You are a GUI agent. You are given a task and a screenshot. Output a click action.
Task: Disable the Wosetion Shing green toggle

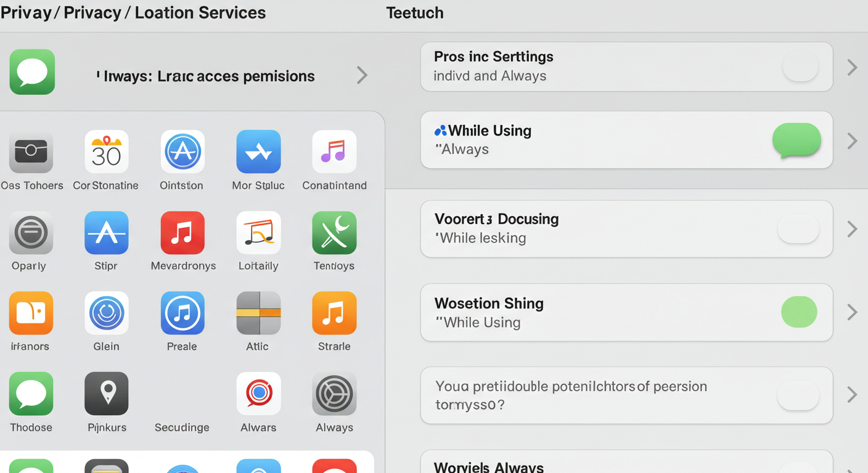coord(799,312)
